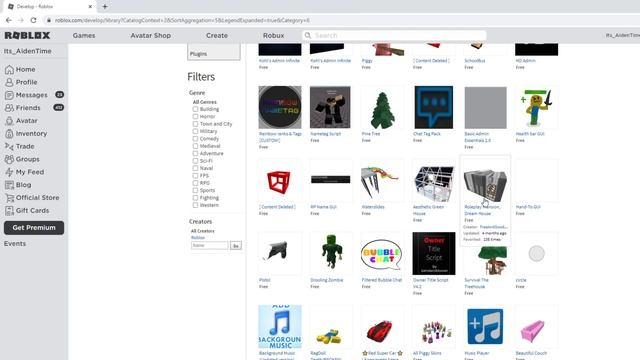The image size is (640, 360).
Task: Open the Rainbow ranks & Tags thumbnail
Action: [x=280, y=107]
